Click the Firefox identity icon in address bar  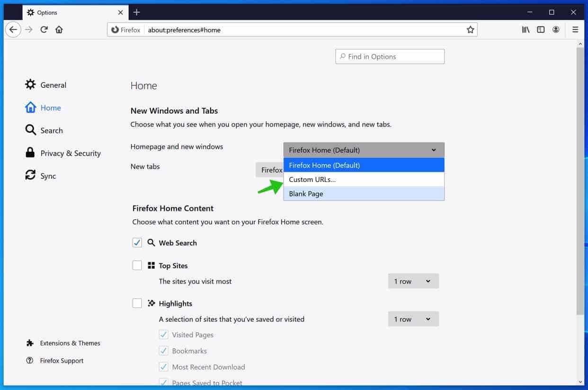coord(125,30)
